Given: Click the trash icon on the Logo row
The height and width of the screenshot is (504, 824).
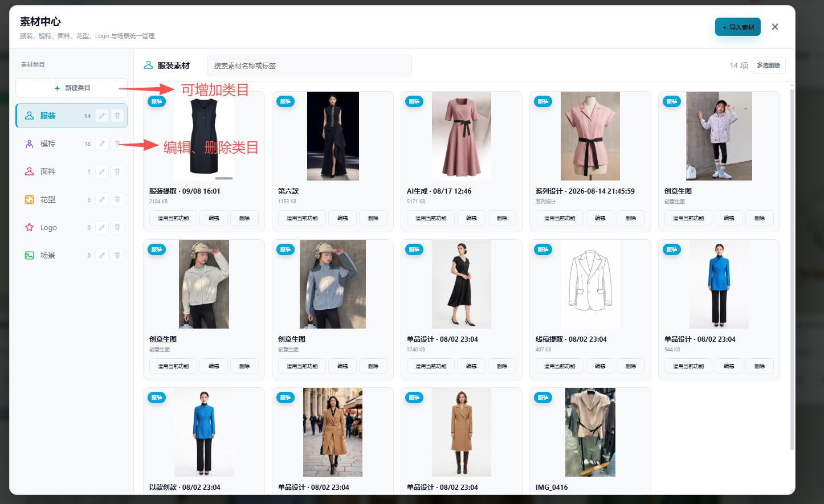Looking at the screenshot, I should click(x=117, y=227).
